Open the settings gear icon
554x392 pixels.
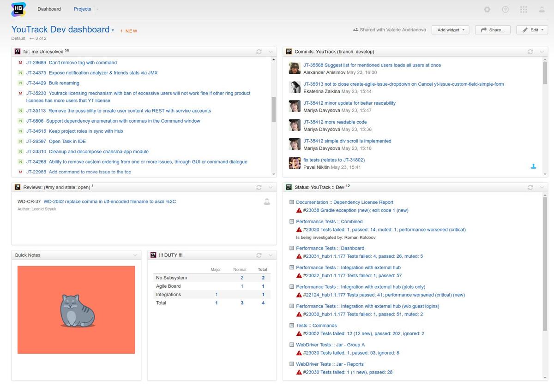487,9
